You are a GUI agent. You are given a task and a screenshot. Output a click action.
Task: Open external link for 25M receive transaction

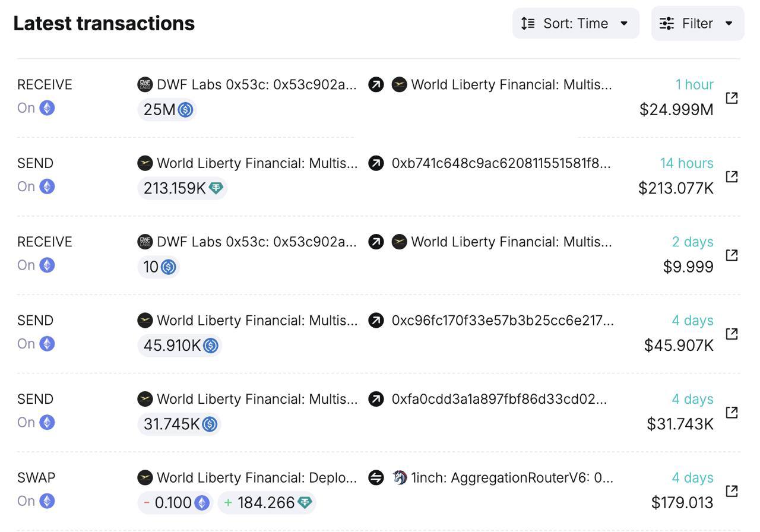point(731,98)
